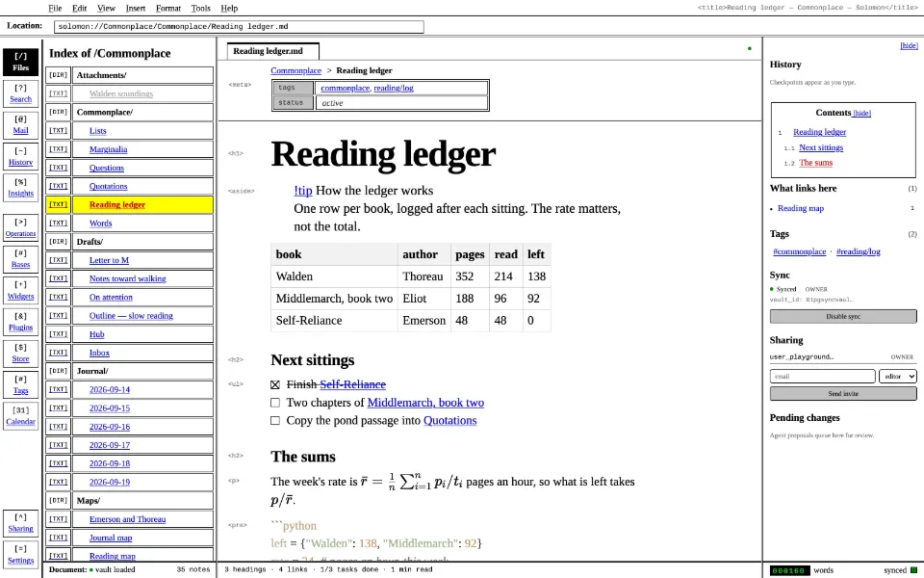Open the Tags sidebar item

click(x=20, y=384)
